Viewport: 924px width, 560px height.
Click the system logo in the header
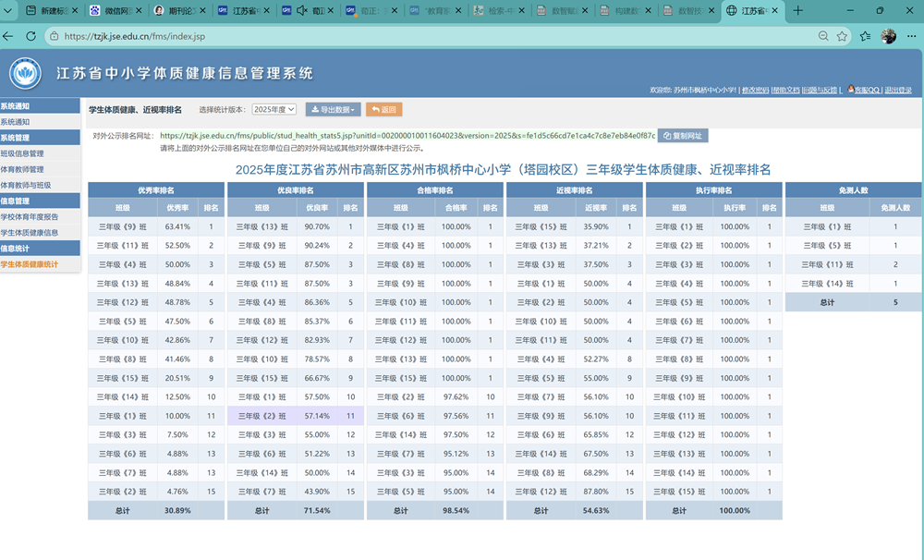pyautogui.click(x=25, y=74)
